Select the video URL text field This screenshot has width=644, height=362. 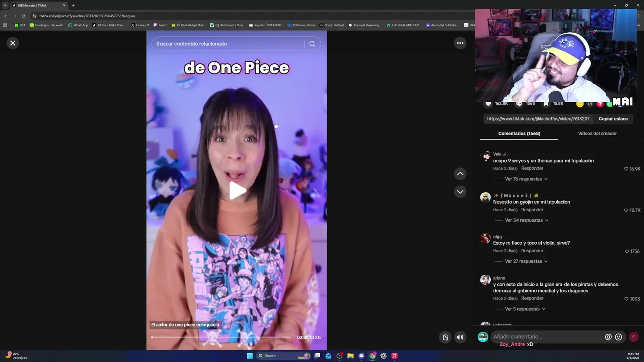click(x=539, y=119)
